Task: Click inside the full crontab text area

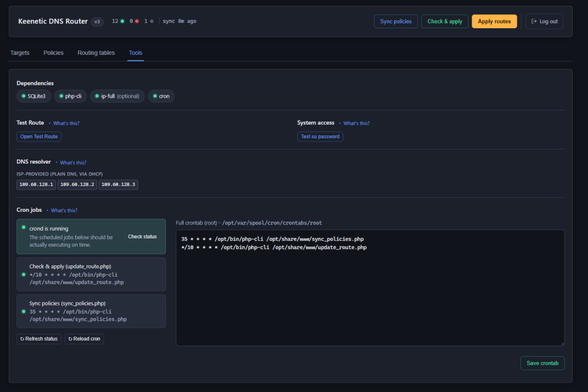Action: coord(370,288)
